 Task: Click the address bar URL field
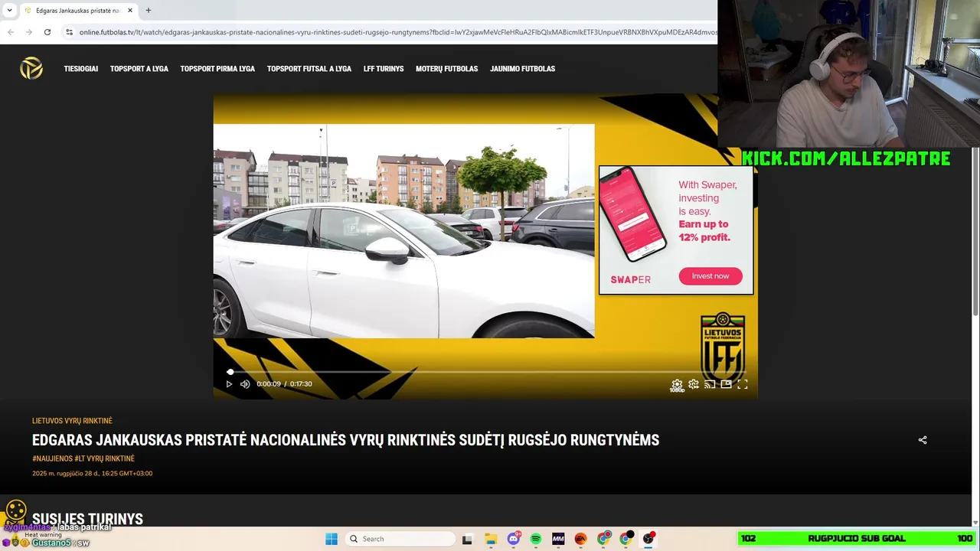(398, 32)
